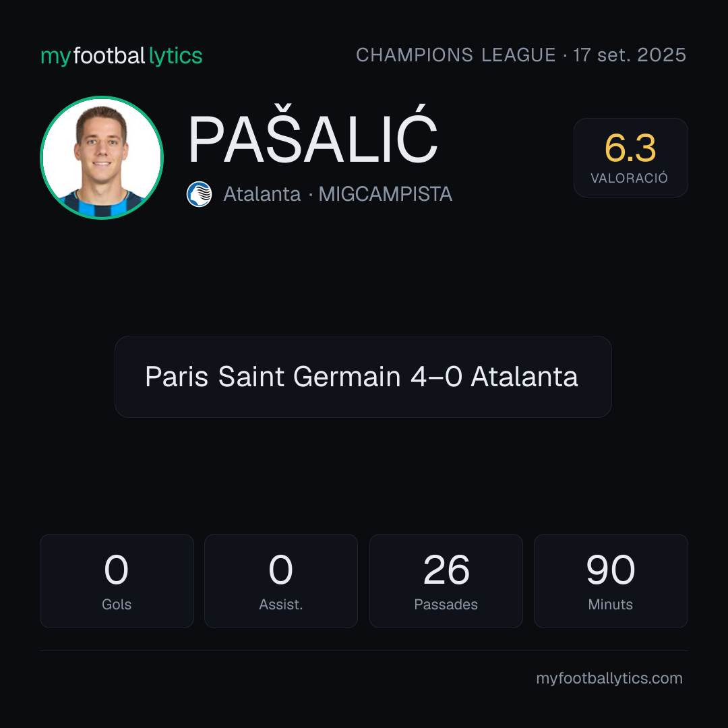Click the 26 passes number
The image size is (728, 728).
(x=446, y=570)
